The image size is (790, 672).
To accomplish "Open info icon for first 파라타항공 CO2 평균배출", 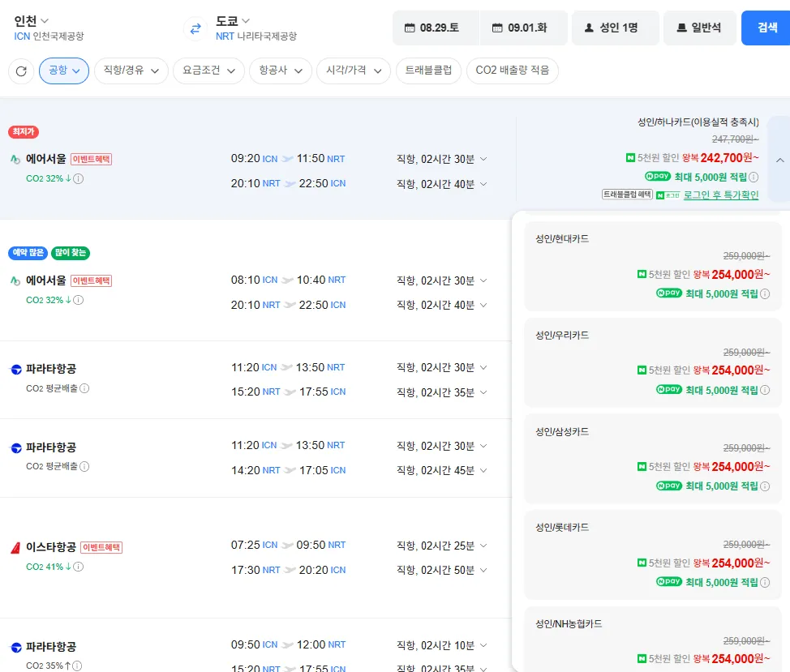I will point(84,388).
